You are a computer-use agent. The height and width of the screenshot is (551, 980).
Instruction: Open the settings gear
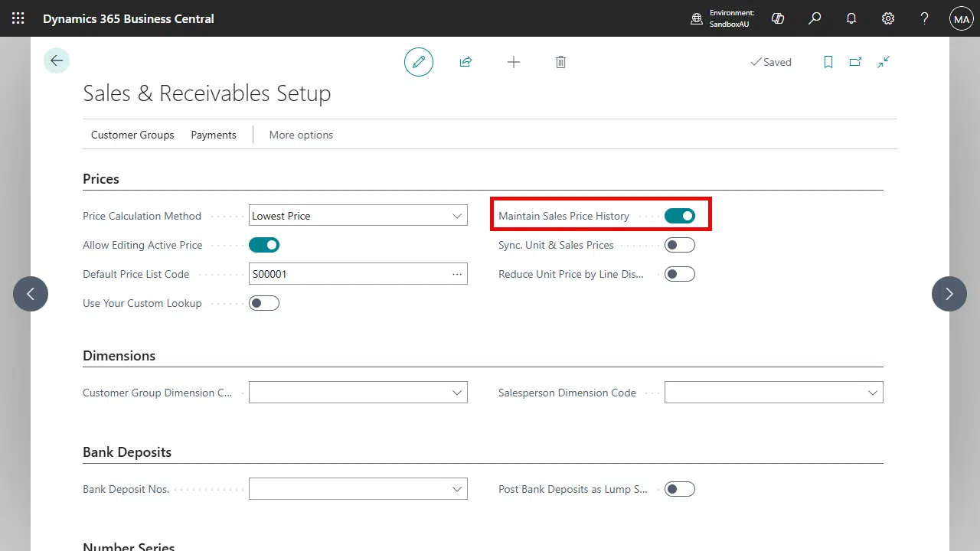888,18
